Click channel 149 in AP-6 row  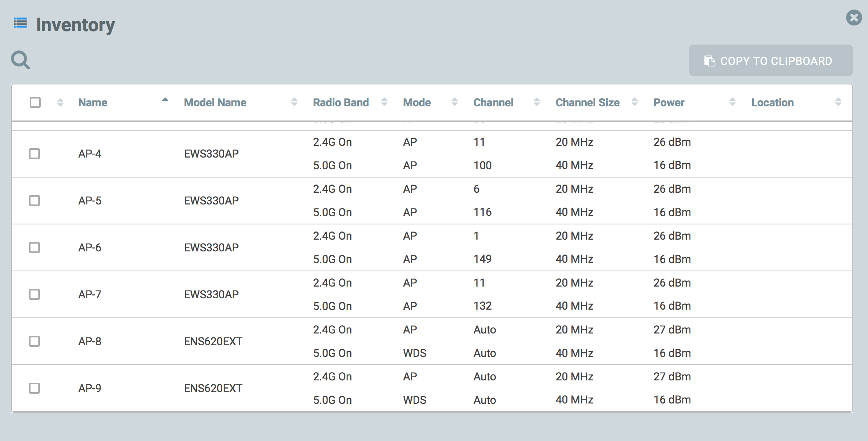tap(483, 259)
